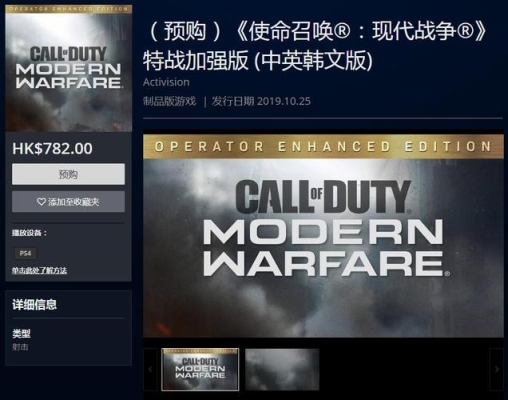Click the 预购 pre-order button
The width and height of the screenshot is (508, 400).
(x=68, y=174)
